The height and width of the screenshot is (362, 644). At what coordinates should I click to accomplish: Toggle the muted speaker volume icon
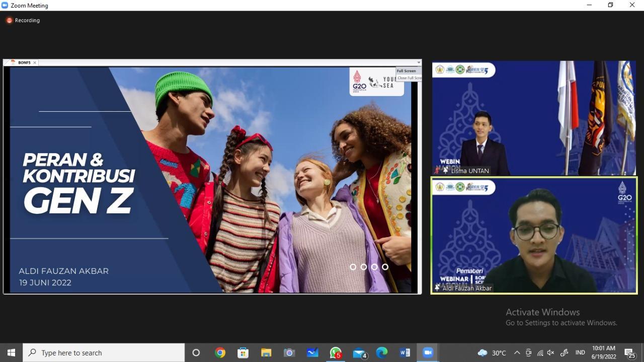(551, 353)
